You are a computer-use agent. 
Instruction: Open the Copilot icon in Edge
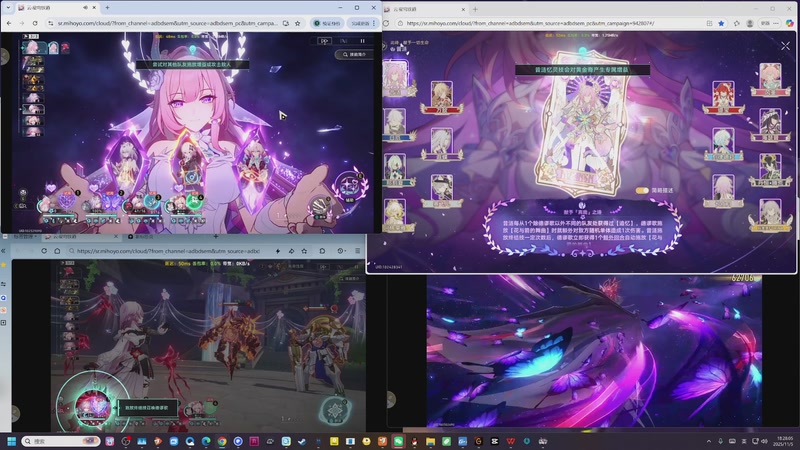790,23
